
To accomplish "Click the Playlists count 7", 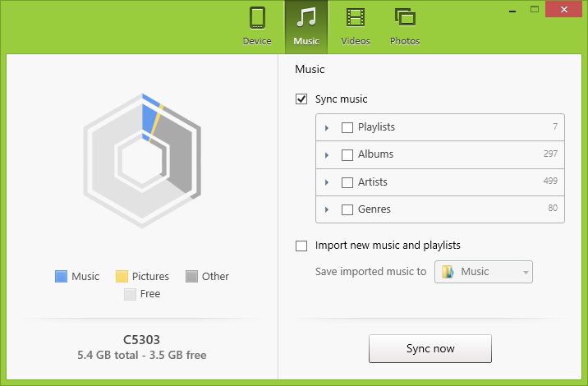I will pos(555,126).
